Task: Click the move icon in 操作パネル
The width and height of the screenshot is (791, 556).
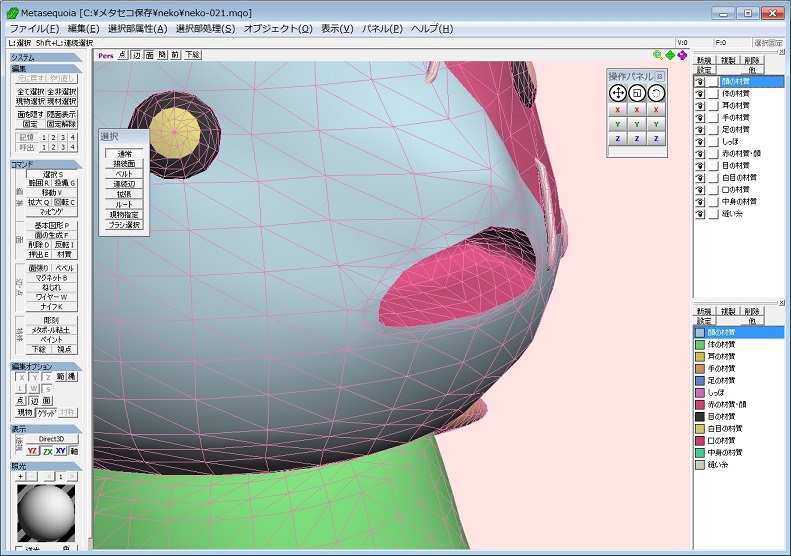Action: (618, 92)
